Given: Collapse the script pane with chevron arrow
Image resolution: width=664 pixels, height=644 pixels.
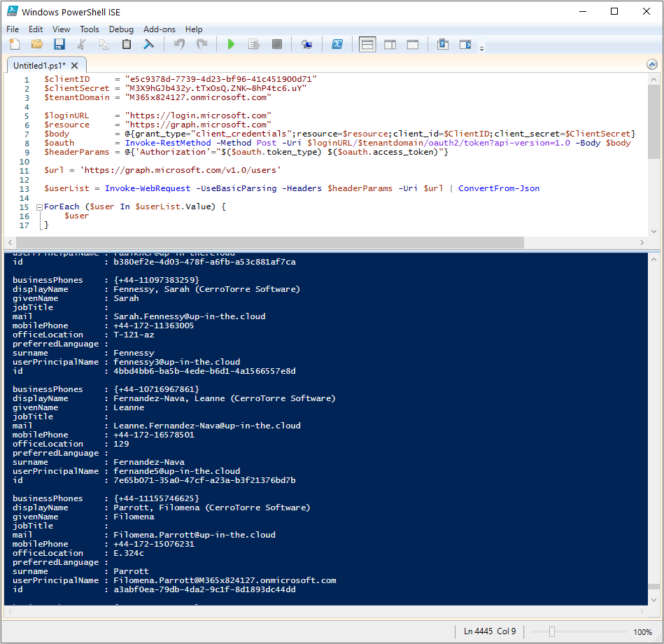Looking at the screenshot, I should pos(651,64).
